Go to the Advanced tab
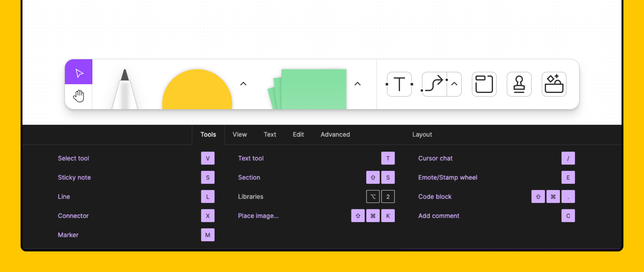The image size is (644, 272). pos(335,134)
